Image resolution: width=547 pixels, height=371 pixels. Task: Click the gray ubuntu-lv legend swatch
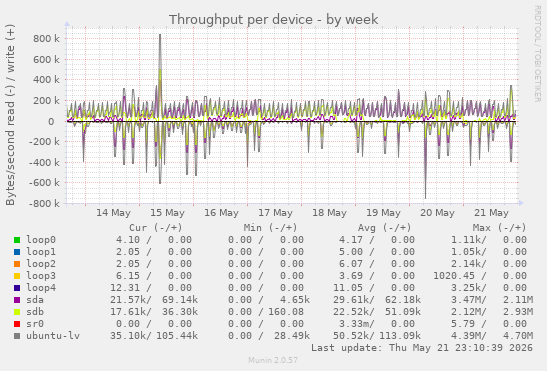coord(17,336)
